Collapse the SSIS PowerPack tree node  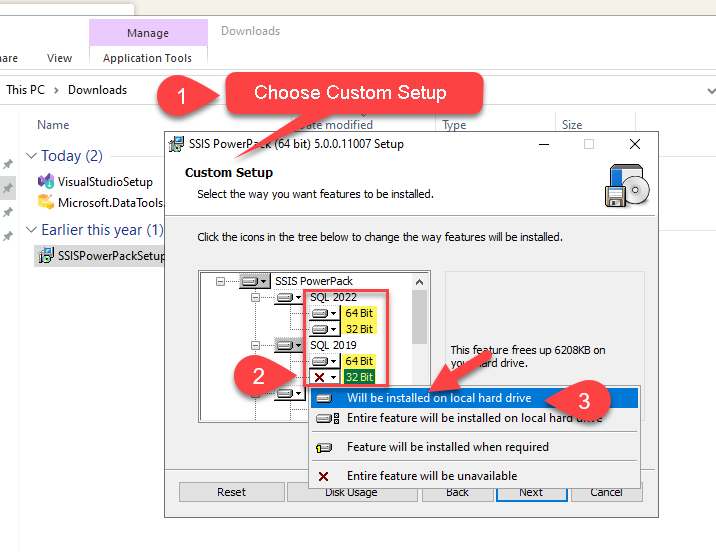point(220,281)
